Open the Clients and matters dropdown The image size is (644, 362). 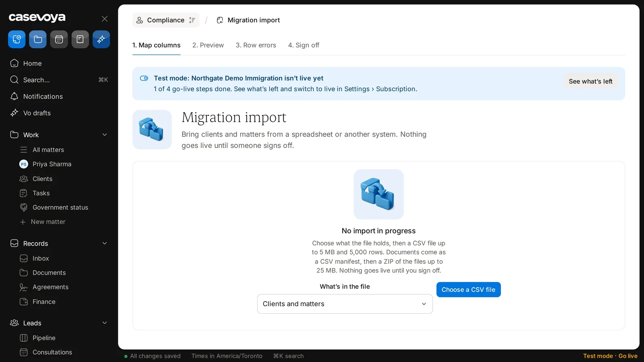(345, 304)
